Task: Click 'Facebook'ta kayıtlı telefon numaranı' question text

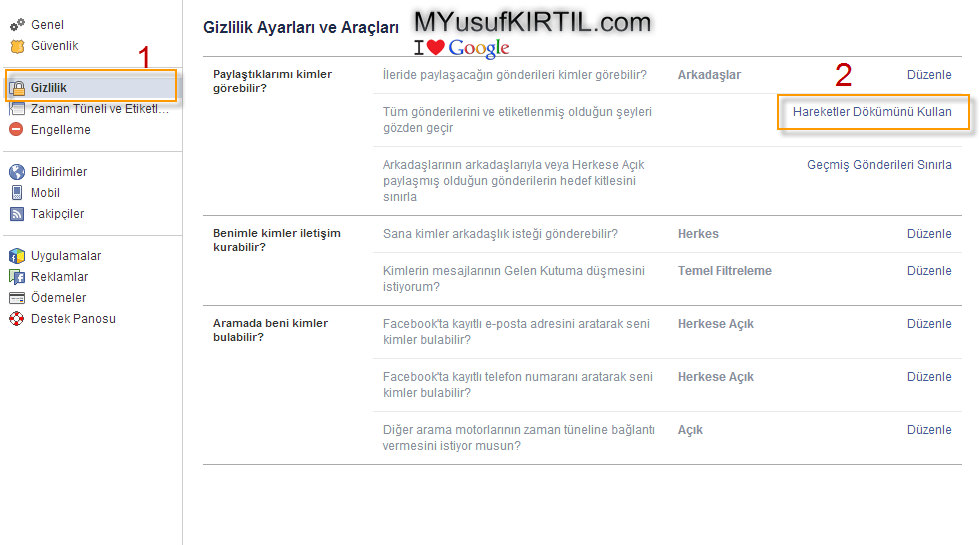Action: pyautogui.click(x=518, y=385)
